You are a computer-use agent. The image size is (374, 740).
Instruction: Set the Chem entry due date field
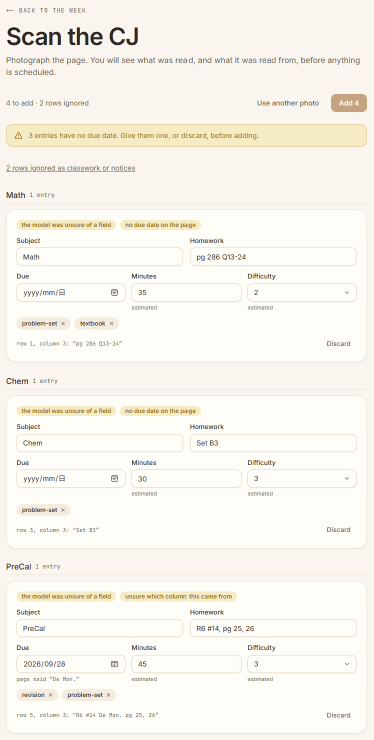(x=71, y=479)
